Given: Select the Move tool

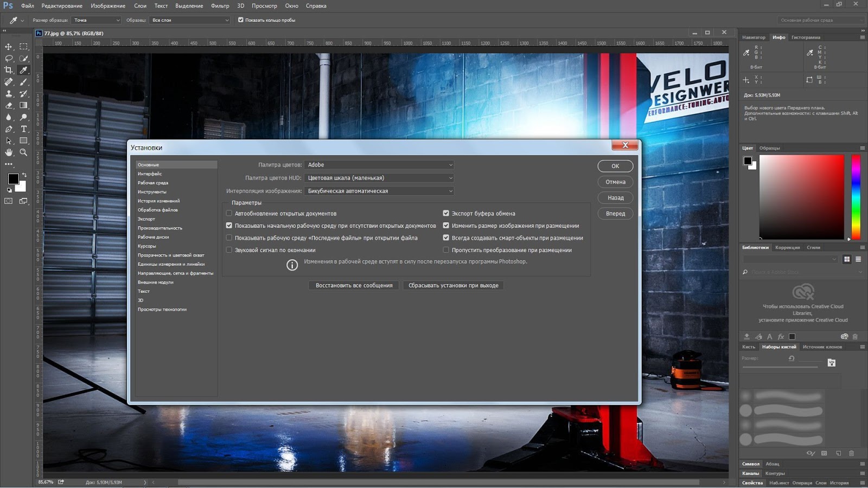Looking at the screenshot, I should [9, 47].
